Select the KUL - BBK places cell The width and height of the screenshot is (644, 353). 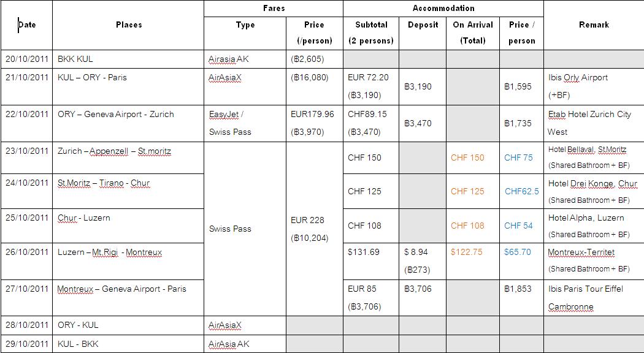(129, 344)
